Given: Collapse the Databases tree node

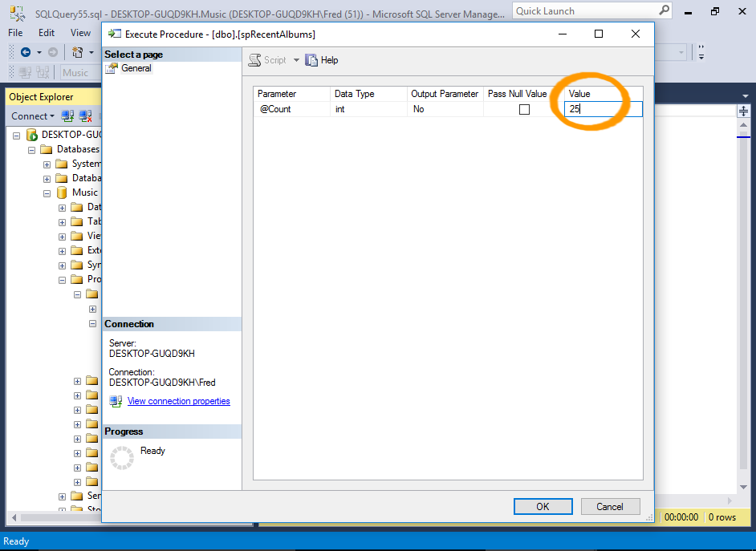Looking at the screenshot, I should [32, 149].
